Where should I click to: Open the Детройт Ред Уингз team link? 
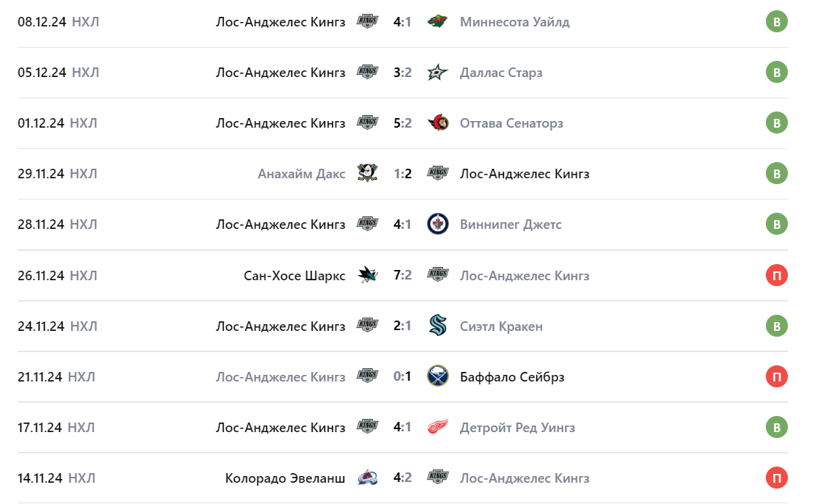click(x=517, y=427)
